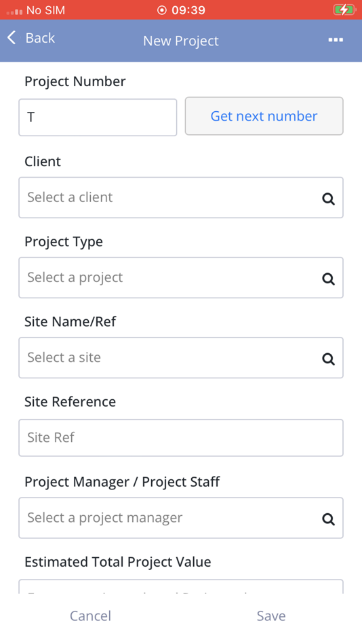
Task: Click the Client field search magnifier icon
Action: (x=328, y=199)
